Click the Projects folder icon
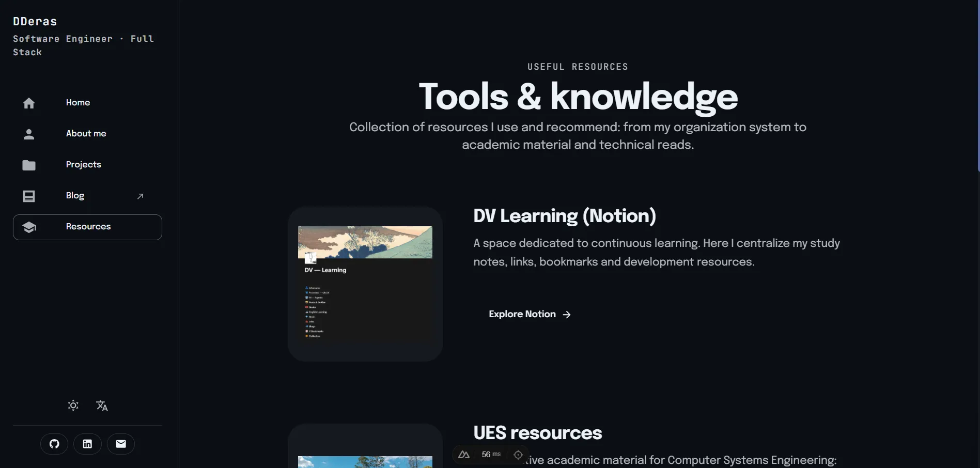This screenshot has width=980, height=468. pos(29,165)
